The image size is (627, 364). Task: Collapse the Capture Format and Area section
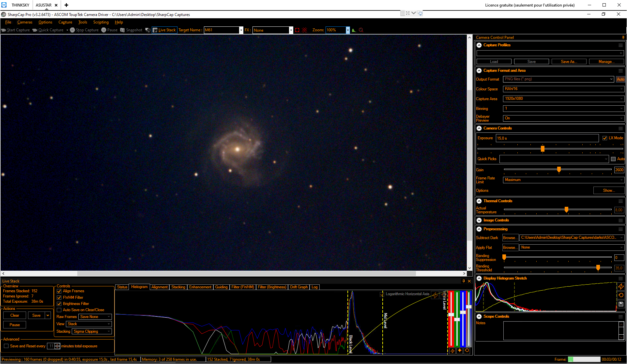coord(479,70)
